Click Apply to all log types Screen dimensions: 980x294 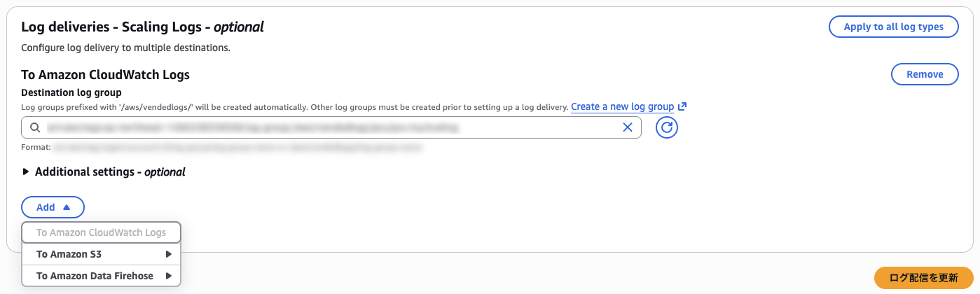(893, 27)
